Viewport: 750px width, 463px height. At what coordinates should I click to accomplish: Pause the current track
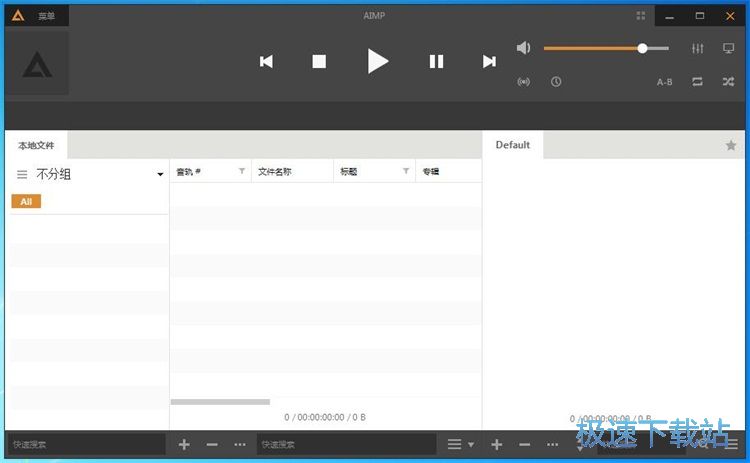(x=436, y=61)
